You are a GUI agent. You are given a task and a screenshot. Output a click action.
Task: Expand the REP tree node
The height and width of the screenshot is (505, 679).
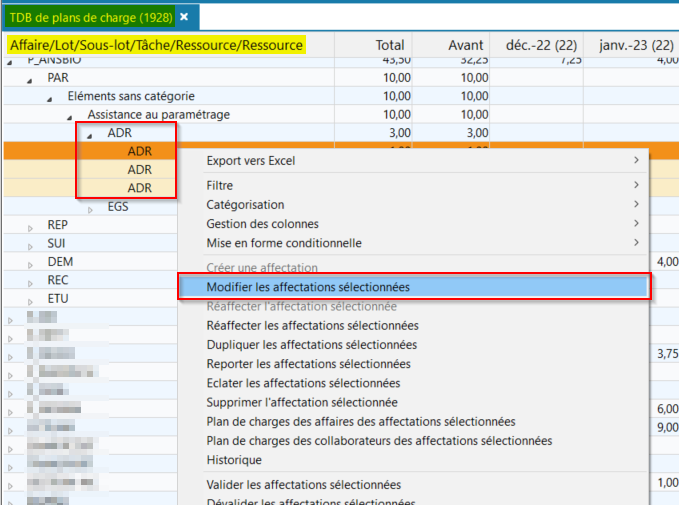(x=30, y=228)
